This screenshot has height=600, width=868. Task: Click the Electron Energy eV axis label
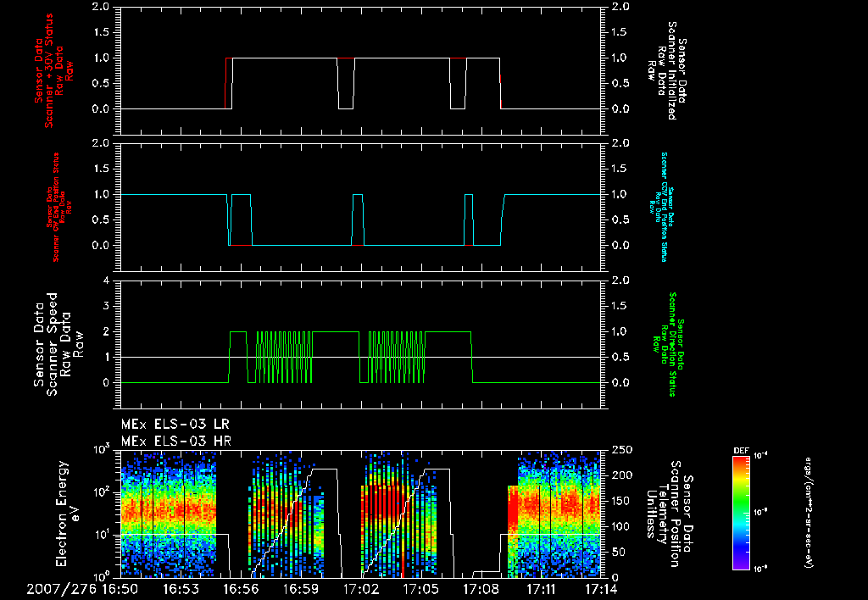[x=68, y=514]
